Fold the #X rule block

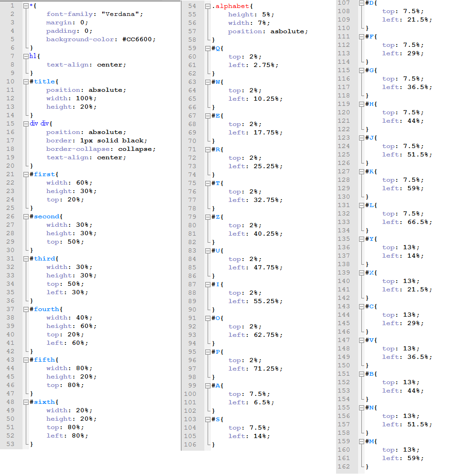pos(361,273)
